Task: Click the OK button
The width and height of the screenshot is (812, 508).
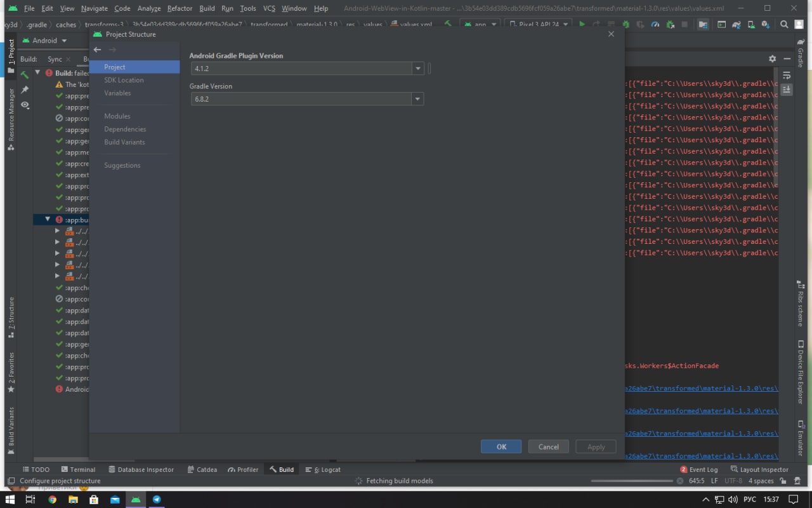Action: click(501, 446)
